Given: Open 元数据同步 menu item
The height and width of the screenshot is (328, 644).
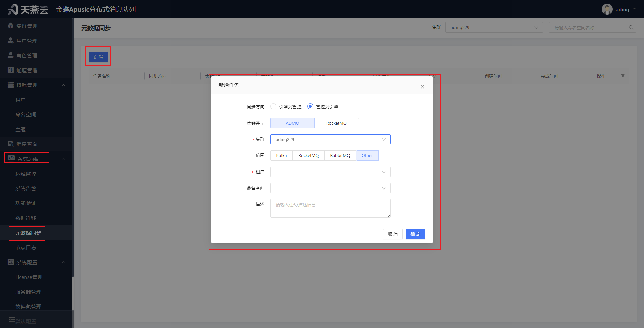Looking at the screenshot, I should coord(29,233).
